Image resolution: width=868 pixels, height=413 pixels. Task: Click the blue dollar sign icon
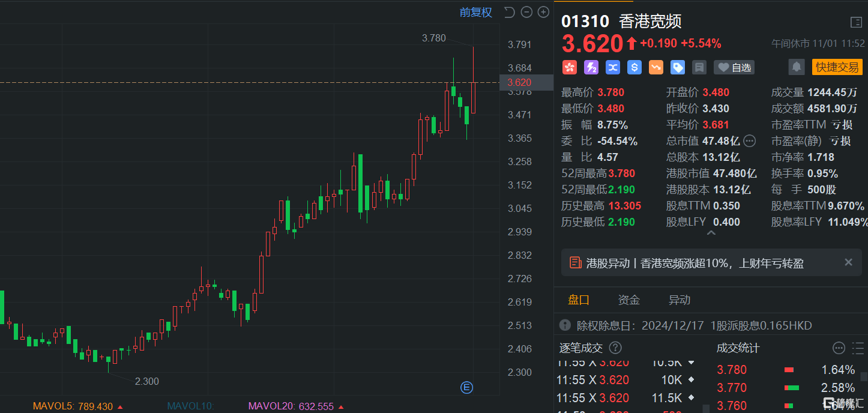point(634,67)
